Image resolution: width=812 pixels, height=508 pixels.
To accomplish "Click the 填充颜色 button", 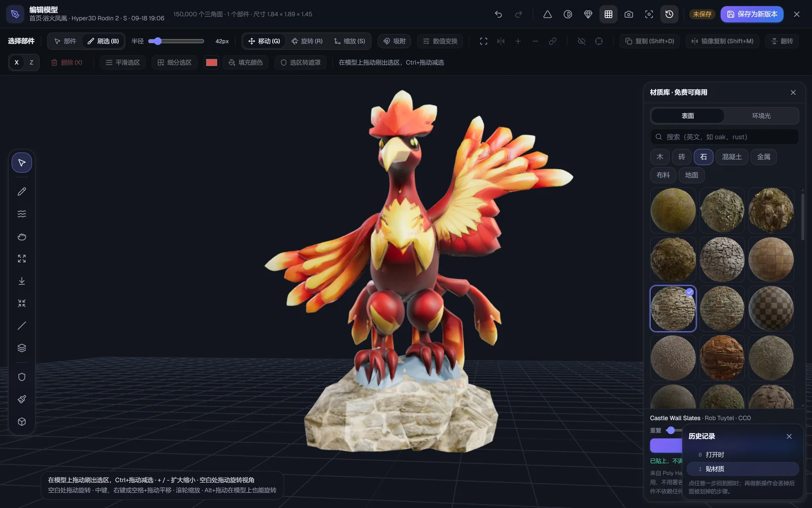I will 246,62.
